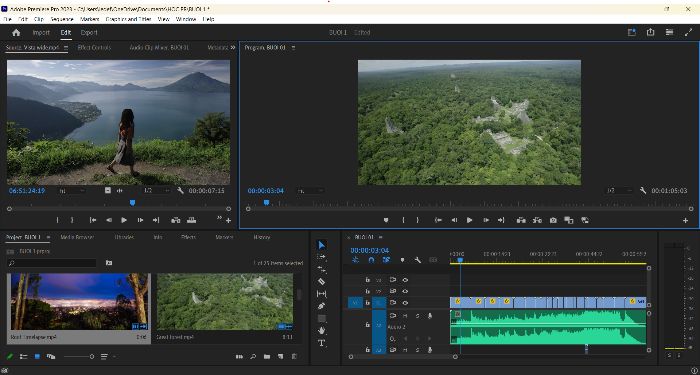Screen dimensions: 700x375
Task: Select the Hand tool
Action: 321,330
